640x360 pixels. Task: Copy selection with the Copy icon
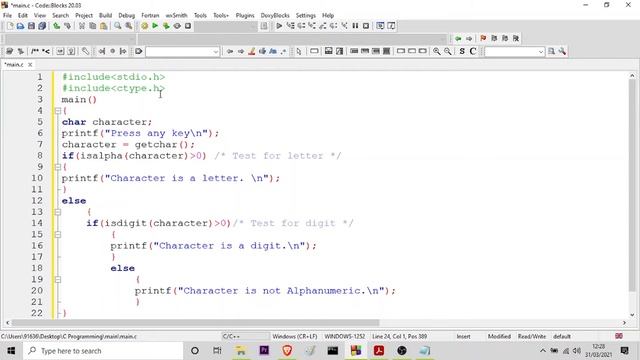(x=93, y=26)
